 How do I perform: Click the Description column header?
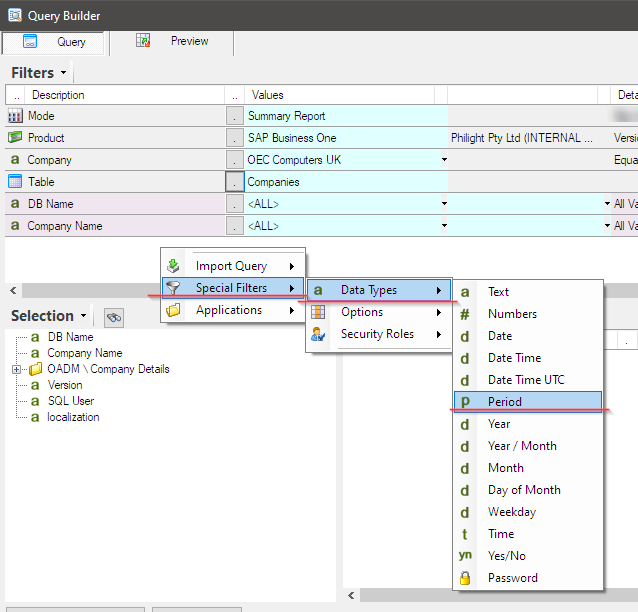point(124,95)
